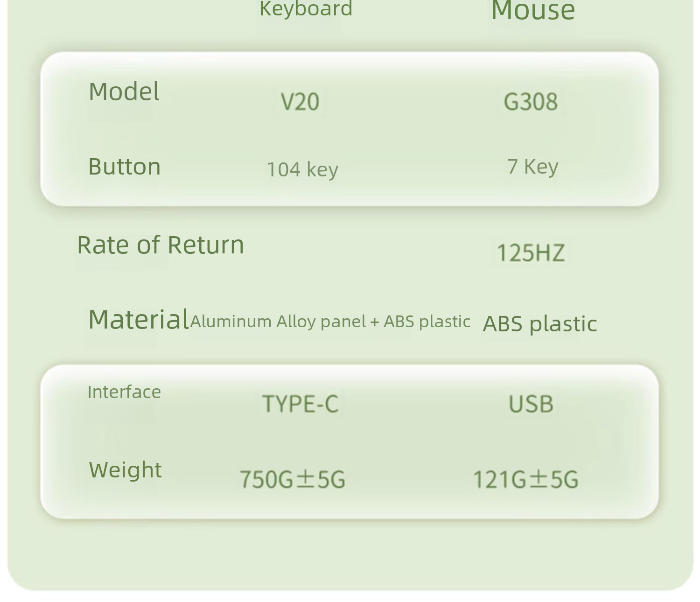Select the Model row label
This screenshot has height=602, width=700.
(124, 91)
